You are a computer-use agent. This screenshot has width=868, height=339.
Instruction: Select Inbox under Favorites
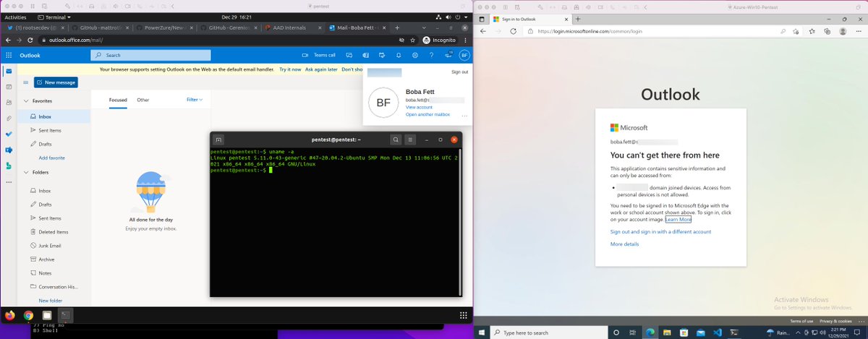click(x=54, y=116)
